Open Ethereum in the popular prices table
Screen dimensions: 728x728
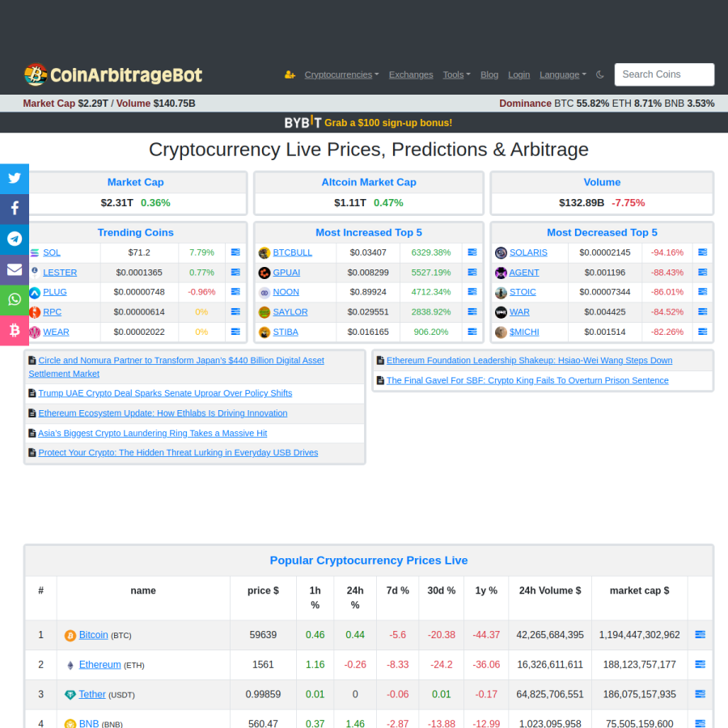99,664
